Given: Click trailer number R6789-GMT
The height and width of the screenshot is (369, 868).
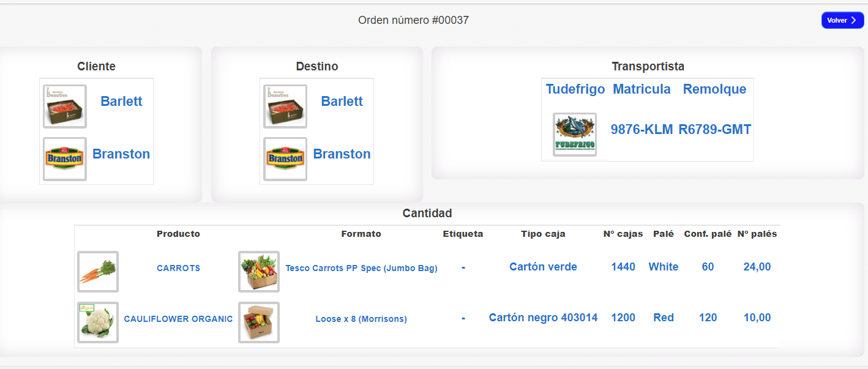Looking at the screenshot, I should click(x=714, y=130).
